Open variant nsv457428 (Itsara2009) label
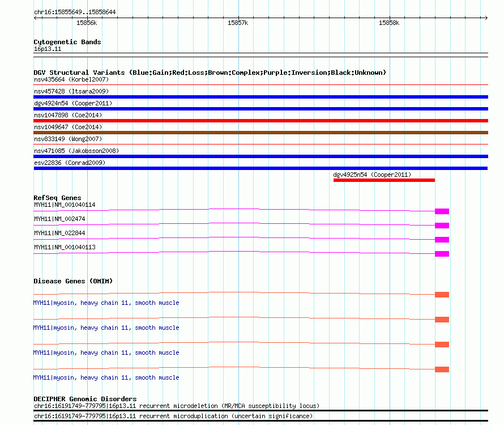 coord(71,91)
